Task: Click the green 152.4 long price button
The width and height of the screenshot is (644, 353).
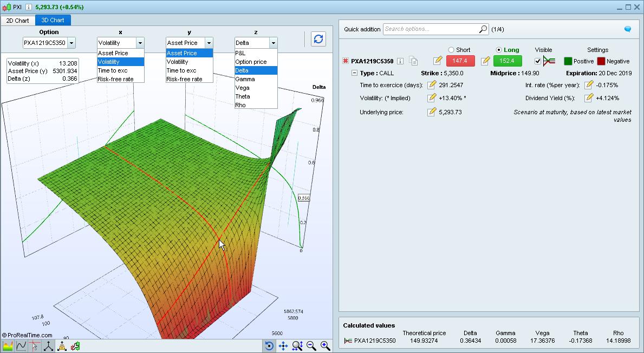Action: (x=508, y=61)
